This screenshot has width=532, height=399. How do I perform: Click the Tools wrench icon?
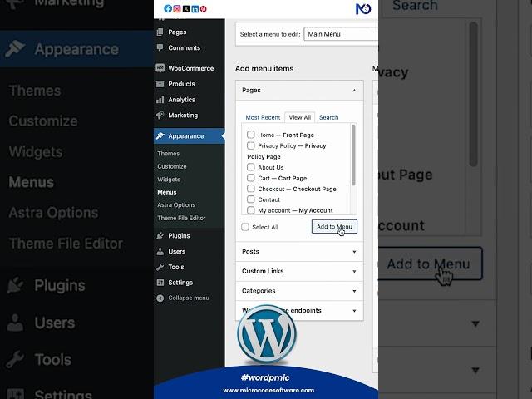coord(160,267)
